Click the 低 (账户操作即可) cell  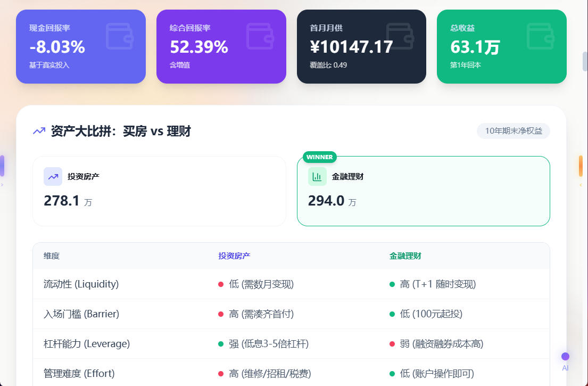coord(437,374)
